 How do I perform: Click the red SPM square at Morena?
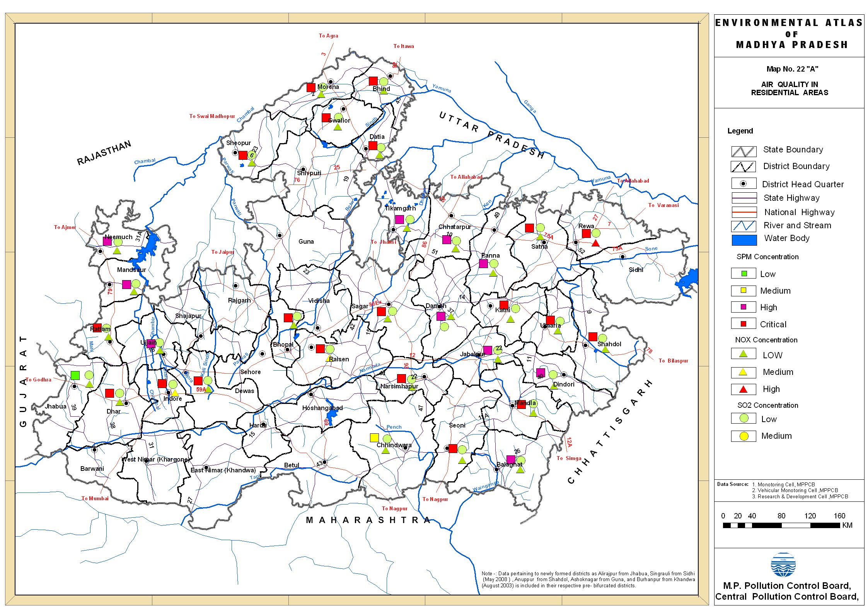311,87
